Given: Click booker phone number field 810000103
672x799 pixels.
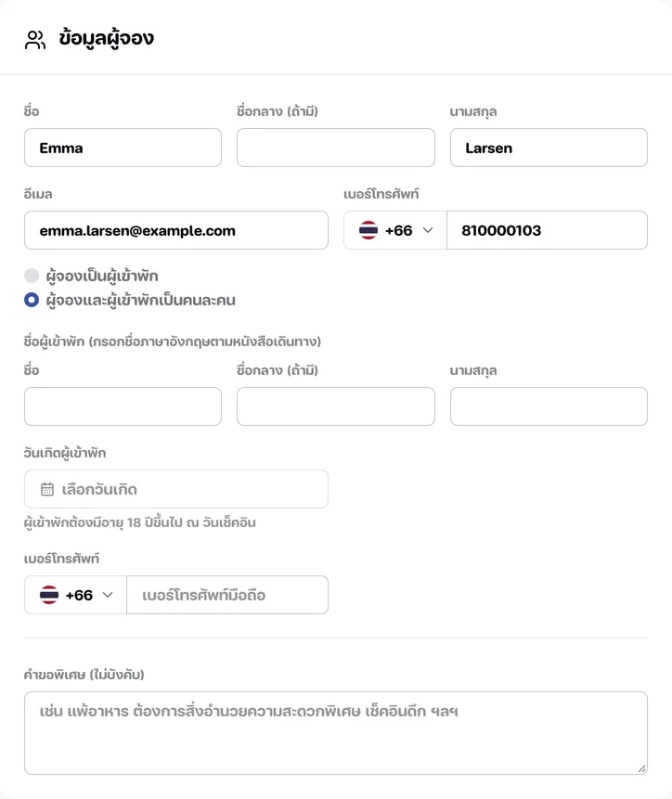Looking at the screenshot, I should 548,230.
